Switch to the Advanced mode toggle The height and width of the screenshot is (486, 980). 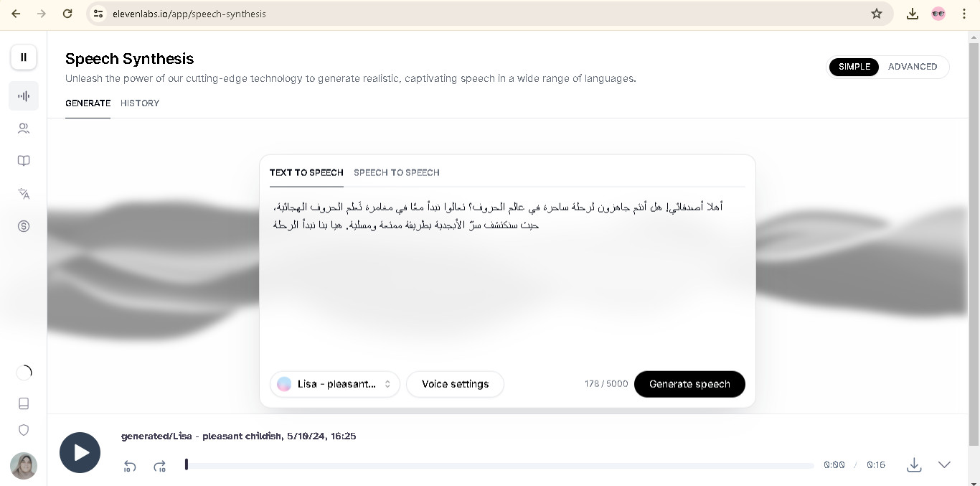(x=913, y=67)
